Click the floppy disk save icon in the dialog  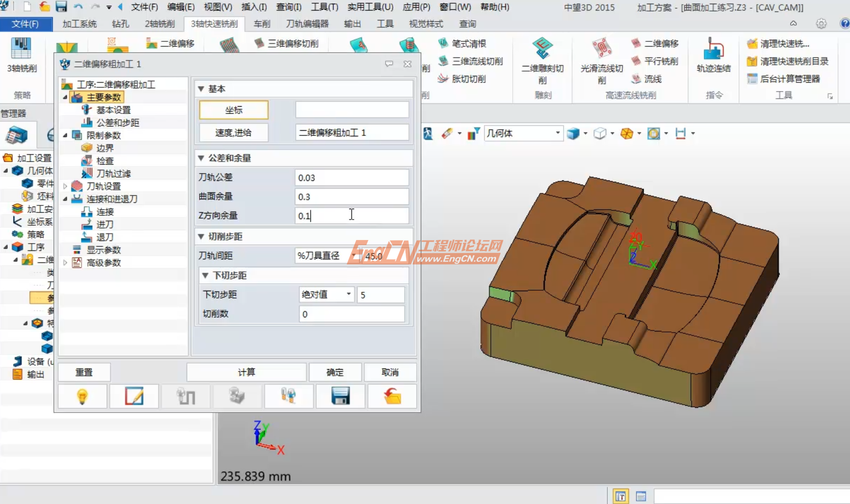pyautogui.click(x=340, y=396)
